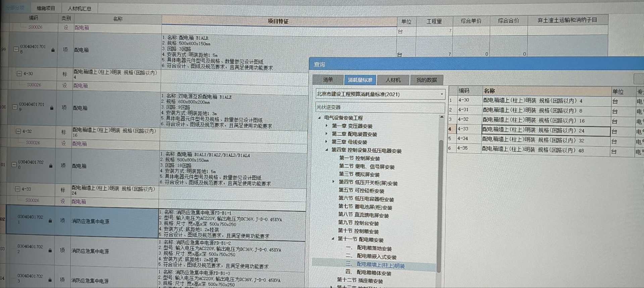Select tree item 第十节 控制箱安装
This screenshot has width=644, height=288.
coord(358,231)
